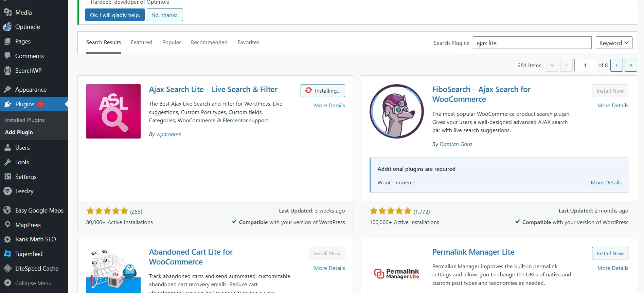
Task: Click the Plugins plug icon
Action: [7, 104]
